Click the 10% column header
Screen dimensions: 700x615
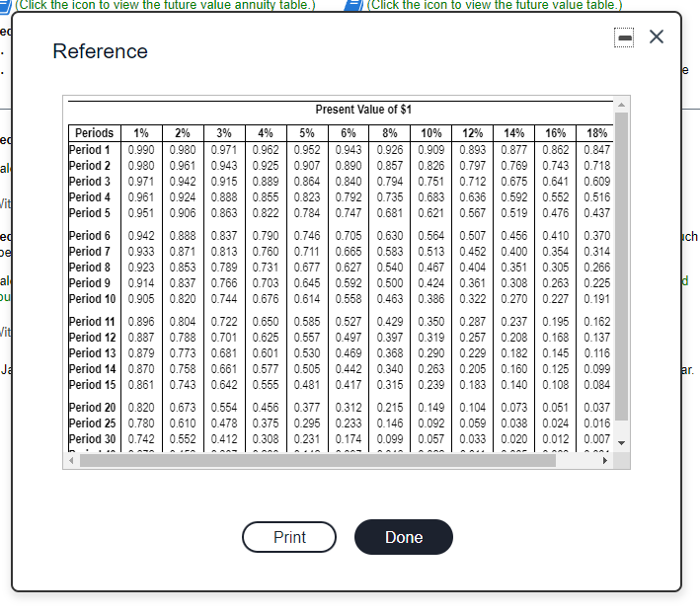tap(431, 133)
